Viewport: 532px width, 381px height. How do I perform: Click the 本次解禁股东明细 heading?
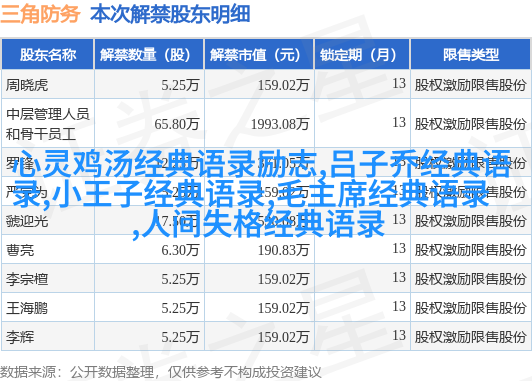(170, 14)
